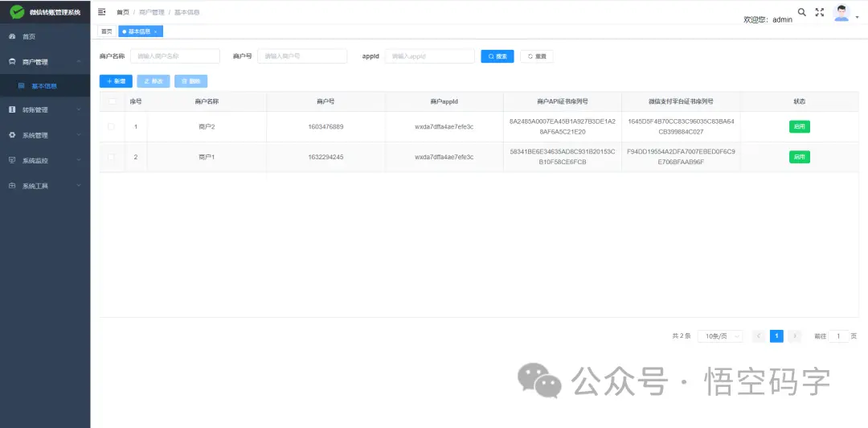Image resolution: width=868 pixels, height=428 pixels.
Task: Expand the 系统监控 menu chevron
Action: (79, 160)
